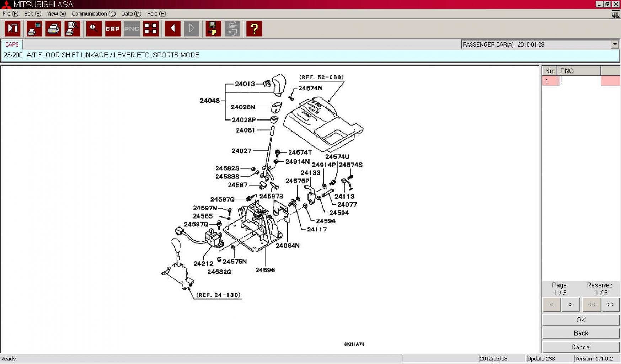Click the Cancel button
621x364 pixels.
pyautogui.click(x=581, y=347)
